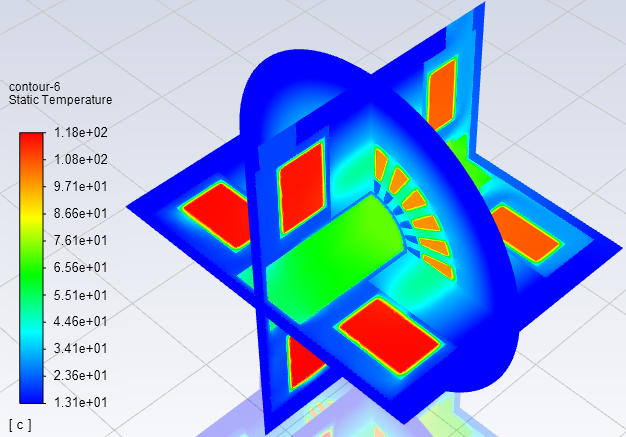Click the 8.66e+01 legend value

tap(81, 214)
